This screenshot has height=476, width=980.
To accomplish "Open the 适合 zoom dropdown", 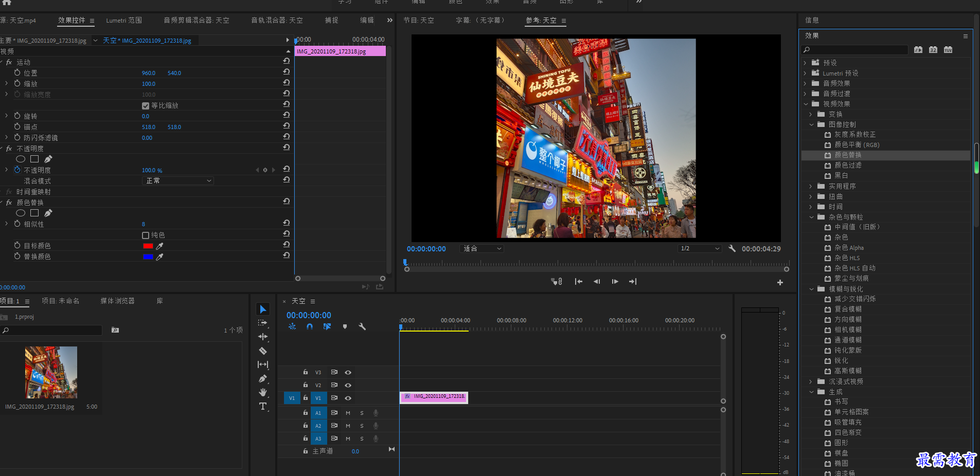I will (482, 248).
